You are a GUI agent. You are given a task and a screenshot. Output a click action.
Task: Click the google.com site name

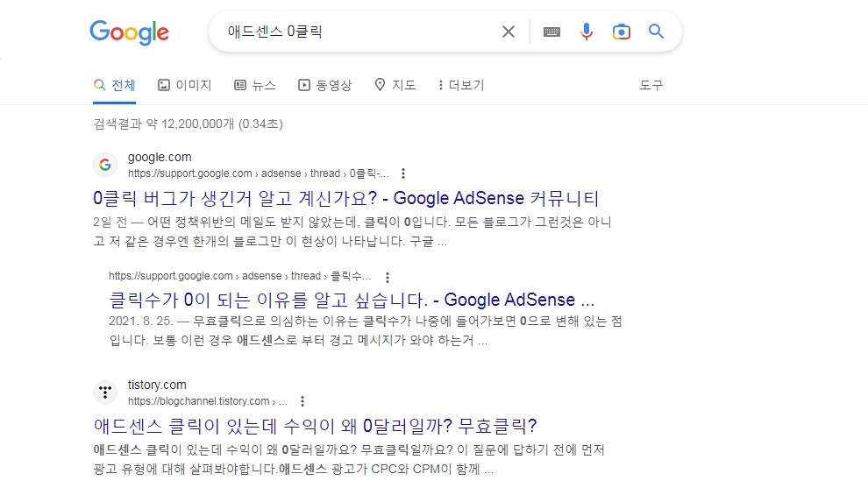click(x=160, y=157)
